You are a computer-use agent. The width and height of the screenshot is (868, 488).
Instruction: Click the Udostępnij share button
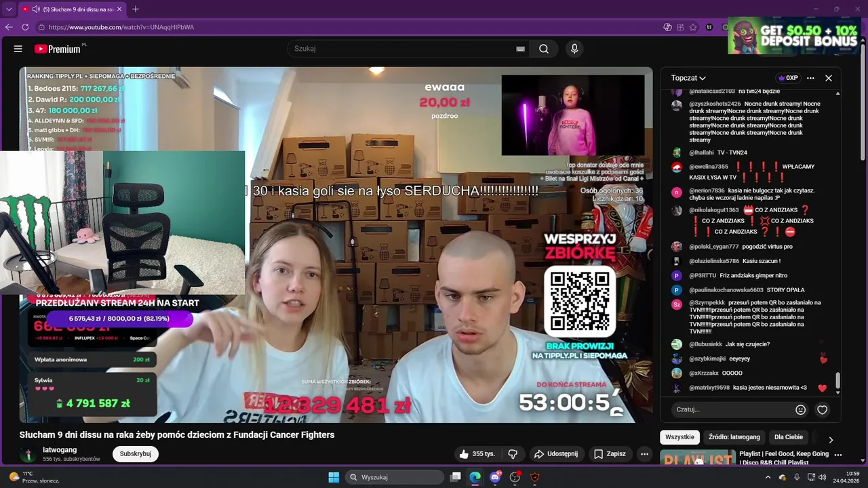coord(555,454)
